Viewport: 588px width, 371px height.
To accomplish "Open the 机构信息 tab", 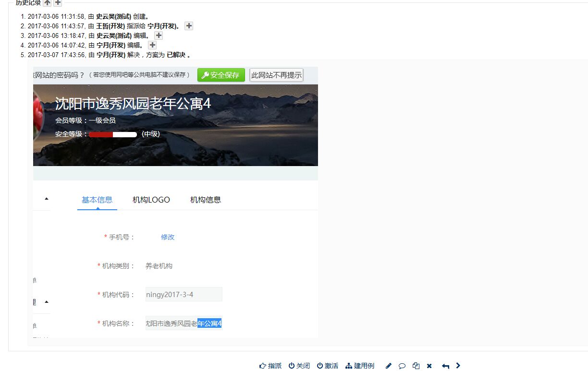I will click(206, 200).
